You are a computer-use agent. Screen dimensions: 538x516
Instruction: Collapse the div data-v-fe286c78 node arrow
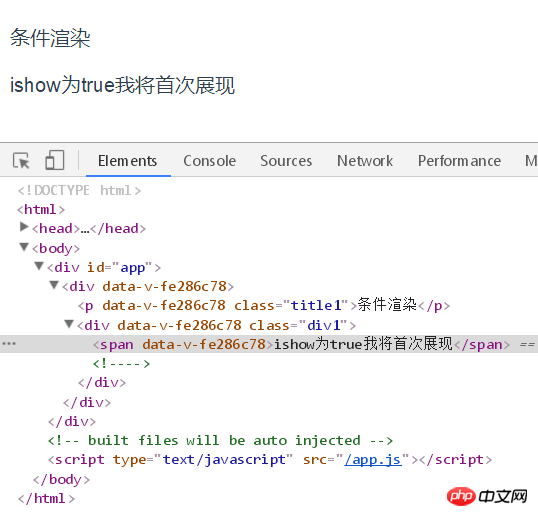coord(54,285)
